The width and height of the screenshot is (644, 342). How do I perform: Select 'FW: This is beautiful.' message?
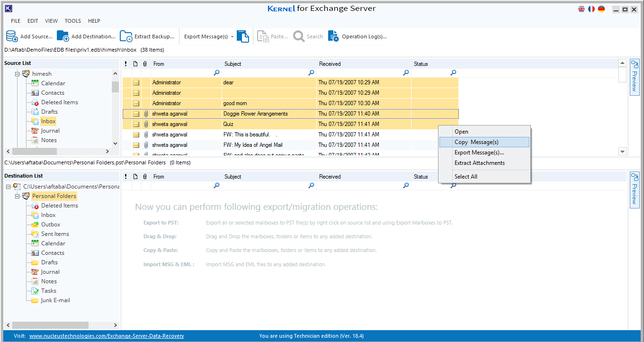(290, 135)
